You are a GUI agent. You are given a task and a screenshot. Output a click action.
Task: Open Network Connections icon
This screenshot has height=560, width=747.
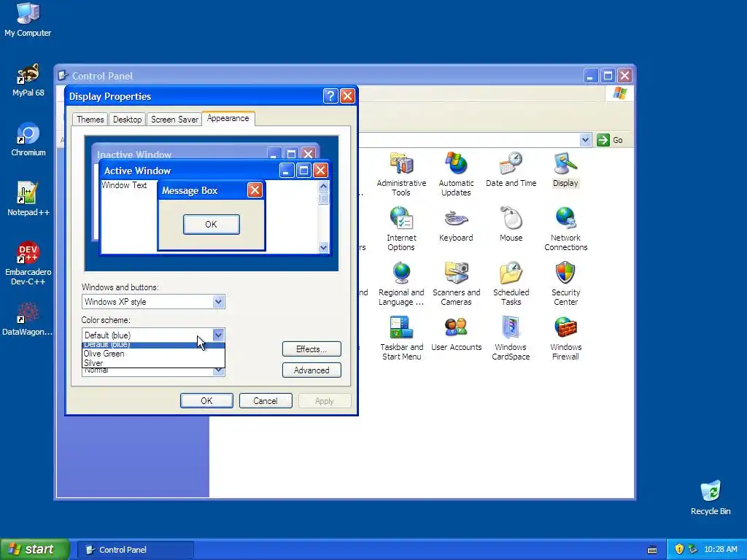[x=565, y=229]
